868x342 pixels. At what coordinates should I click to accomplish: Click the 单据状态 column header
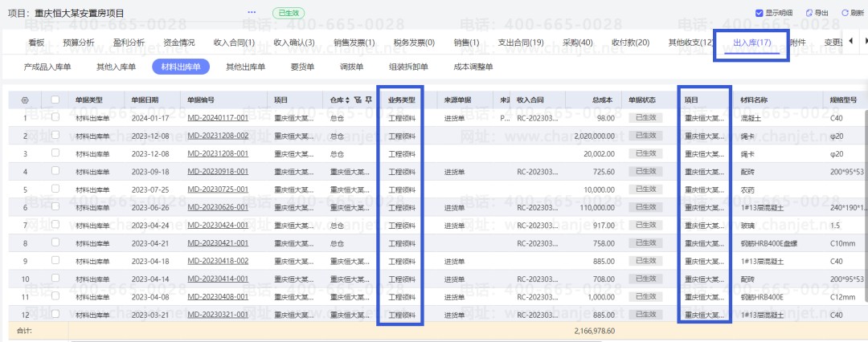642,100
